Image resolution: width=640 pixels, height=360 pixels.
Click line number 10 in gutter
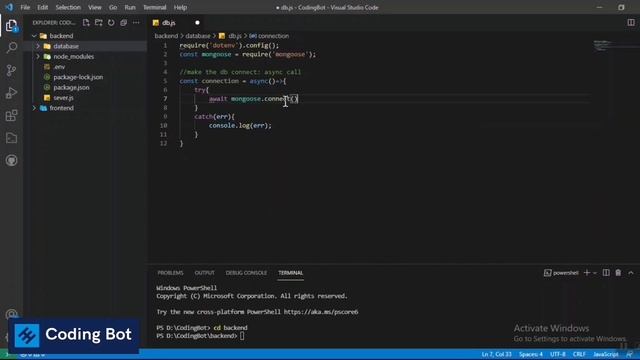(164, 126)
